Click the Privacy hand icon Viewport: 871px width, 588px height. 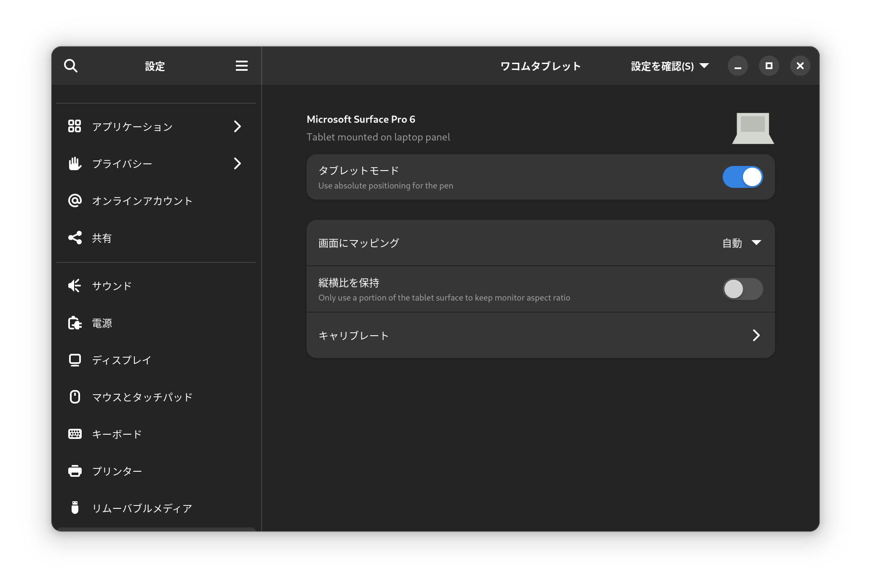pos(75,163)
